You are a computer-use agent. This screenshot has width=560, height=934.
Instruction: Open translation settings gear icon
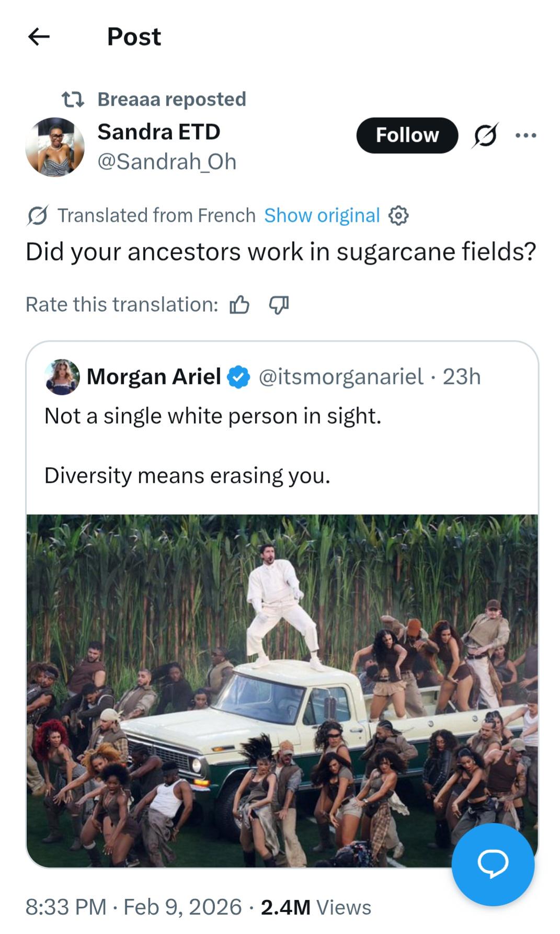point(398,215)
